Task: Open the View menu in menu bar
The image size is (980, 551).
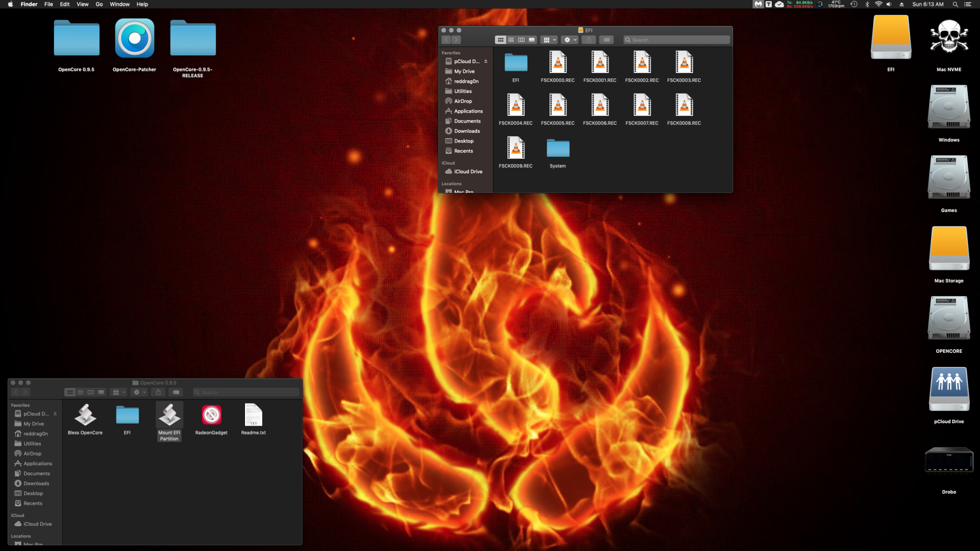Action: tap(82, 4)
